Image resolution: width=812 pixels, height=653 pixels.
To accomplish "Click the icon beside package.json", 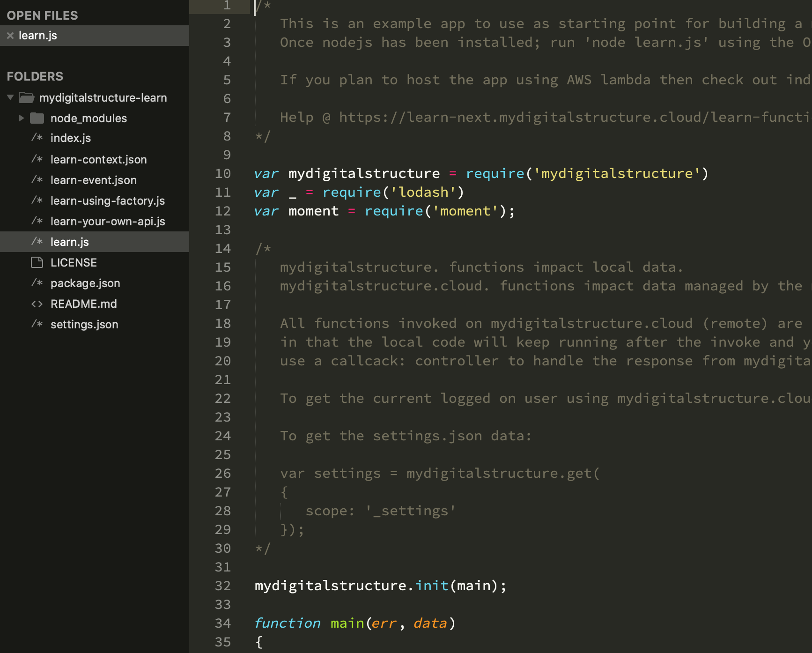I will point(37,283).
